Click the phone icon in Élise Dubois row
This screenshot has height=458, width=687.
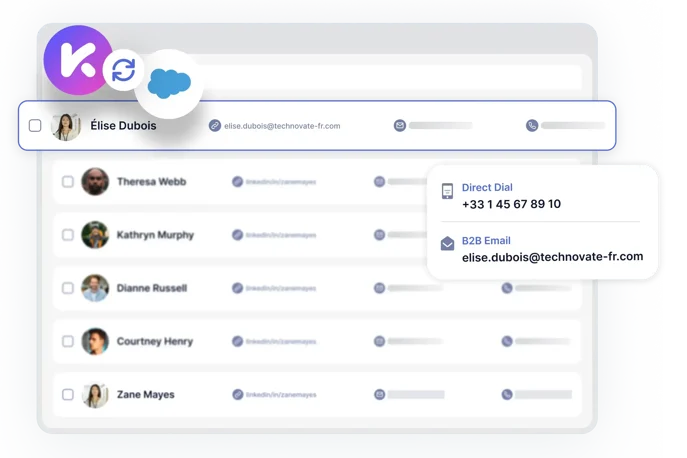pos(532,126)
